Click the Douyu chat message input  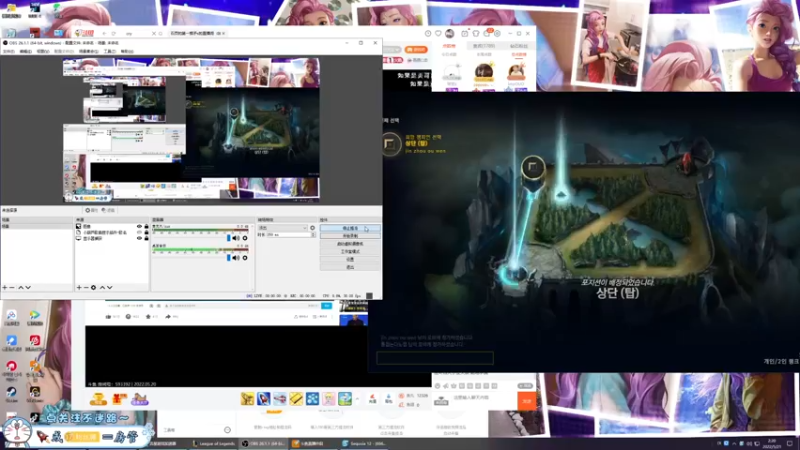(482, 398)
